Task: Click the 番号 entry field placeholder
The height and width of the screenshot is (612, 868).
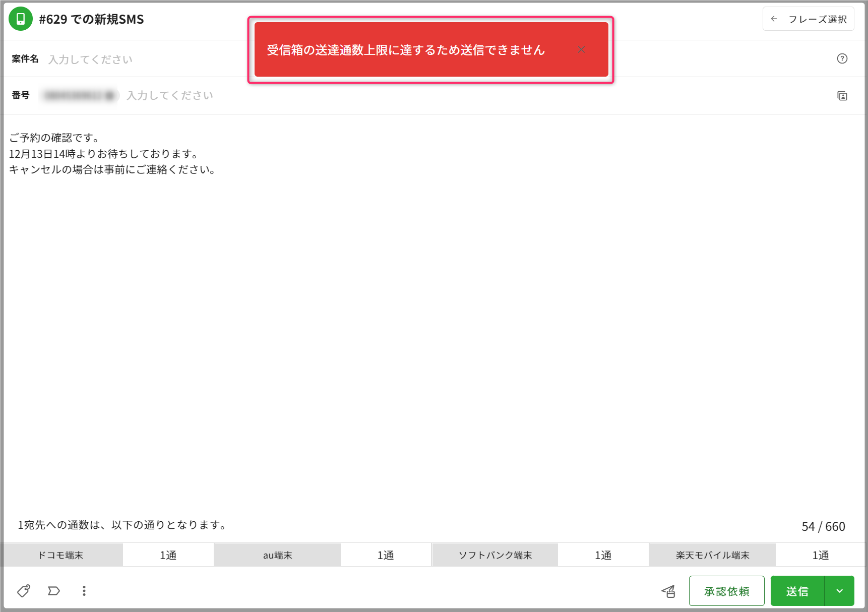Action: pyautogui.click(x=170, y=95)
